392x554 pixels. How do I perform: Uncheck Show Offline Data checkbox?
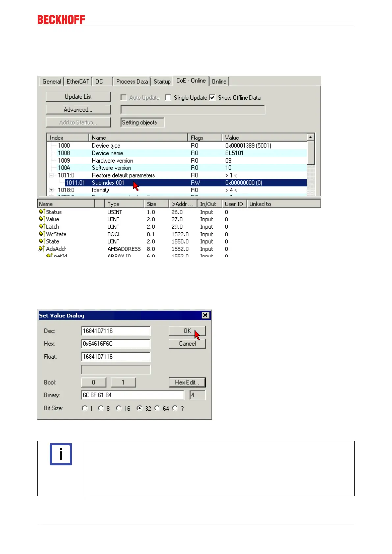click(x=212, y=98)
